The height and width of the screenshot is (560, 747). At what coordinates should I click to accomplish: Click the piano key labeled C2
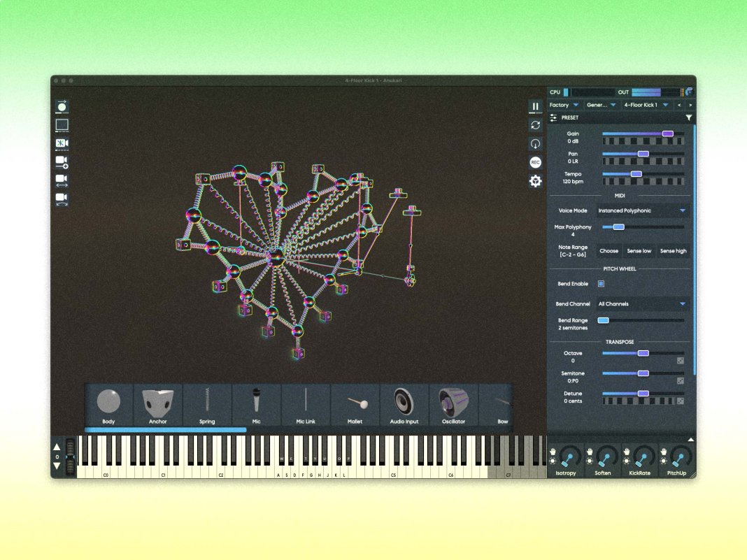click(221, 472)
